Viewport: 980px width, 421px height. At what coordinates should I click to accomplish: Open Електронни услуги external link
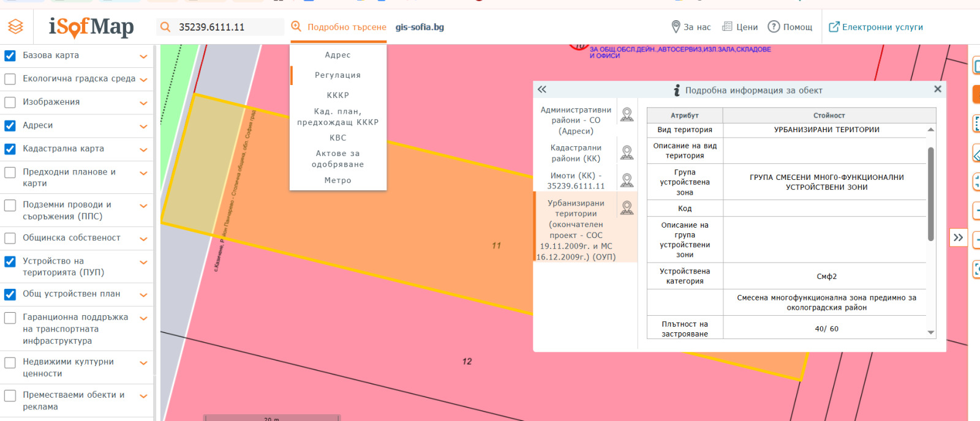point(876,27)
